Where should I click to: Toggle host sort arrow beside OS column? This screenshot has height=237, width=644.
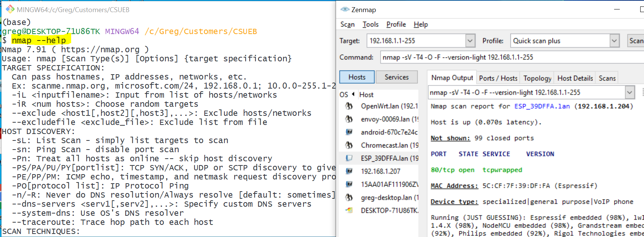[x=353, y=94]
